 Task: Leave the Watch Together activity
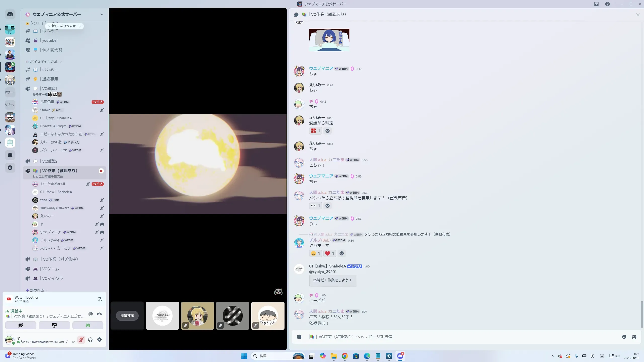[100, 299]
